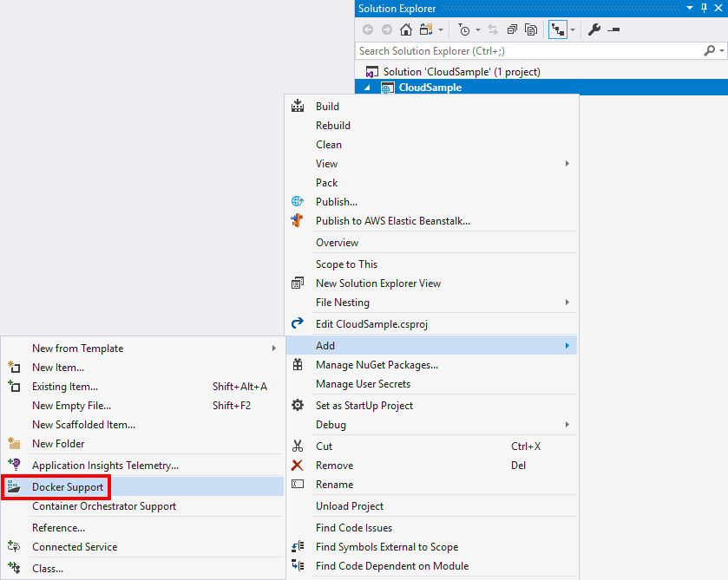
Task: Select the CloudSample project row
Action: [541, 88]
